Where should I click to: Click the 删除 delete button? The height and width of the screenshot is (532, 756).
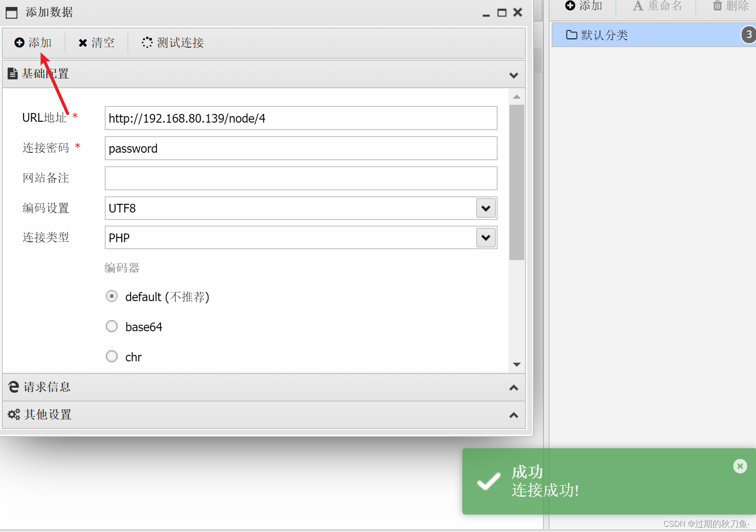pos(731,6)
